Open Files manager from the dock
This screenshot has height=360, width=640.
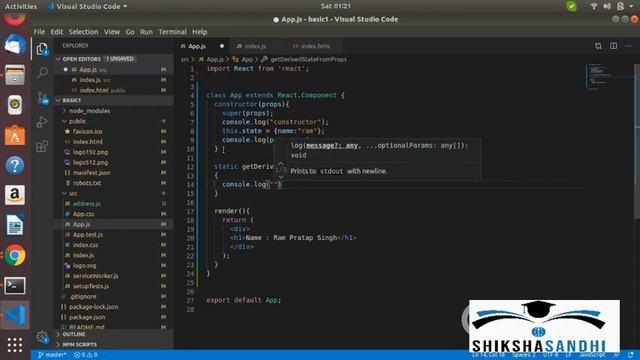15,75
